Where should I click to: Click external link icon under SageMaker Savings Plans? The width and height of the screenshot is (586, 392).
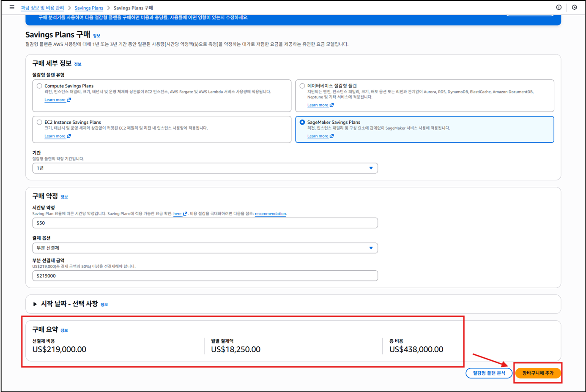(x=332, y=136)
